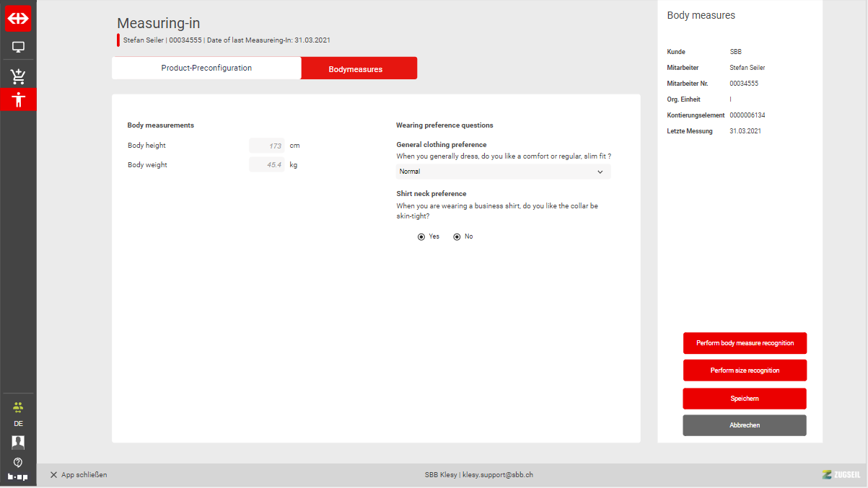The height and width of the screenshot is (488, 868).
Task: Switch to the Bodymeasures tab
Action: pyautogui.click(x=359, y=68)
